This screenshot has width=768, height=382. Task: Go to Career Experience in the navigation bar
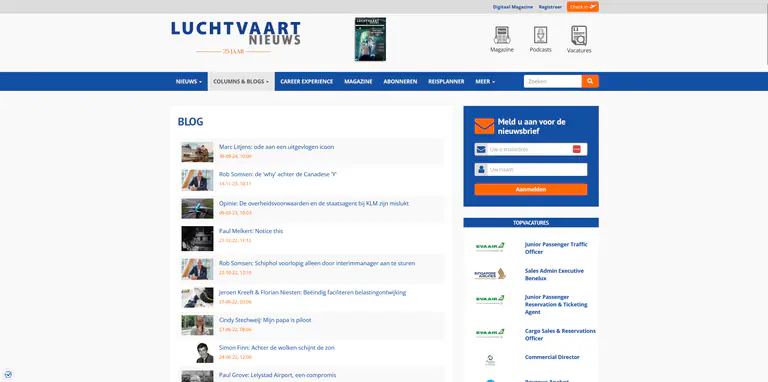click(307, 82)
